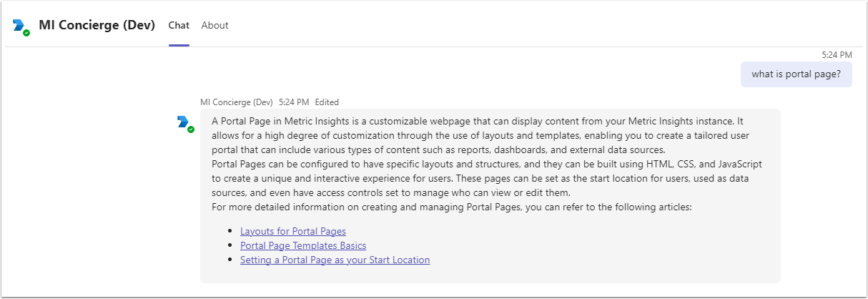The width and height of the screenshot is (868, 299).
Task: Click green status badge on header logo
Action: (26, 33)
